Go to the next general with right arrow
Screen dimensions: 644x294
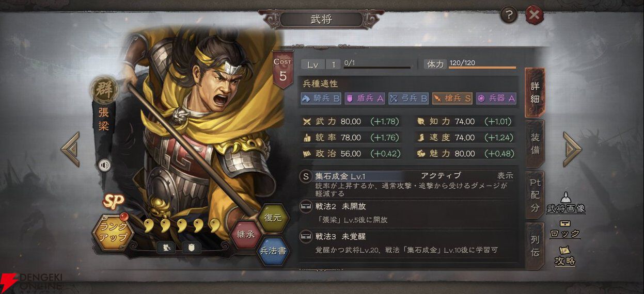coord(572,149)
